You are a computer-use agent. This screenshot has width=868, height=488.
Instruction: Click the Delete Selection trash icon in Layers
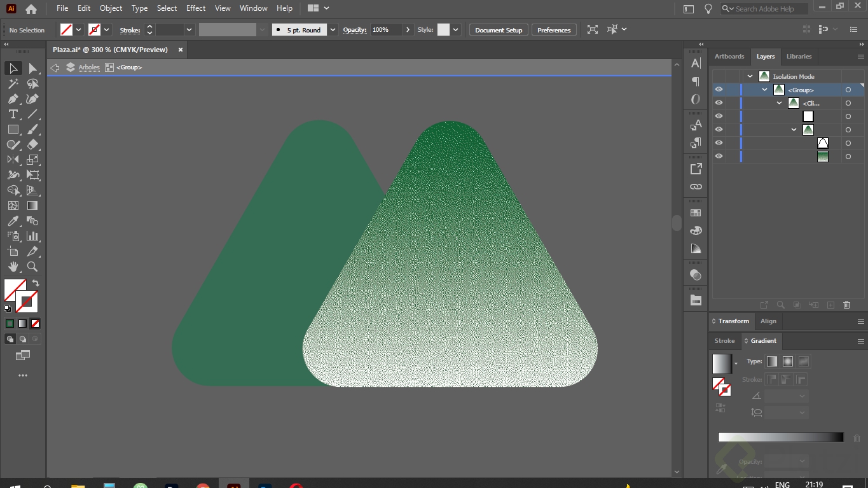point(846,305)
